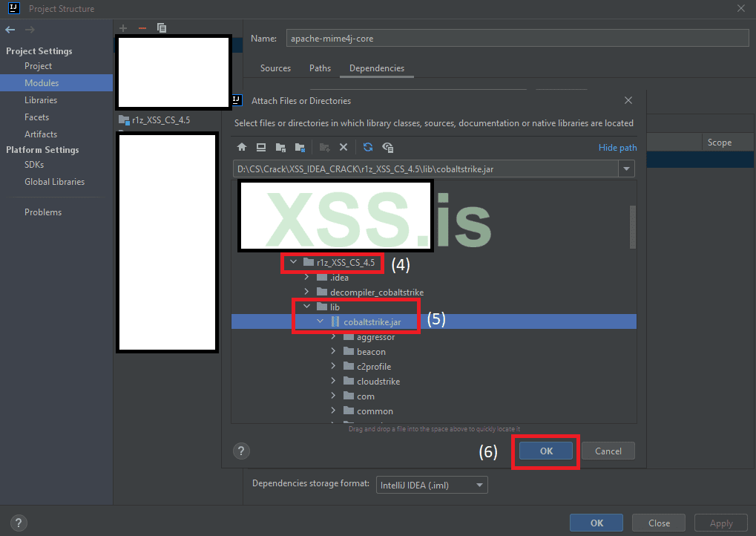Go forward with the right arrow

click(30, 30)
